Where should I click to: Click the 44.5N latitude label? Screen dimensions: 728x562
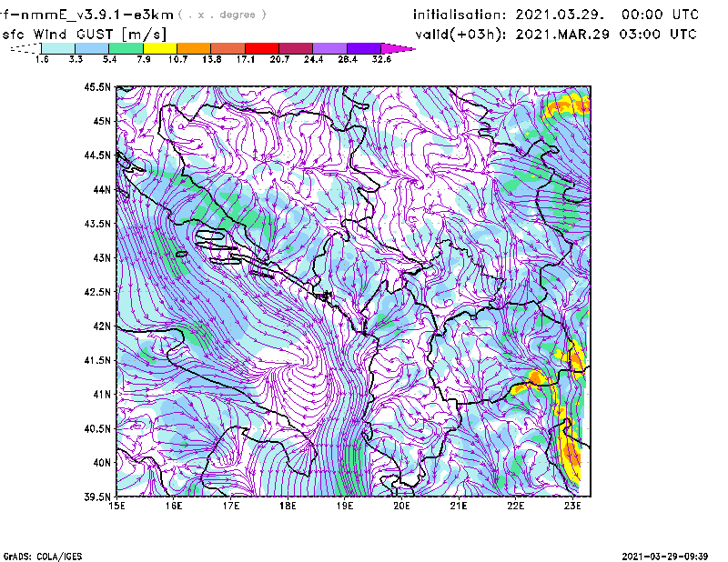(x=97, y=155)
